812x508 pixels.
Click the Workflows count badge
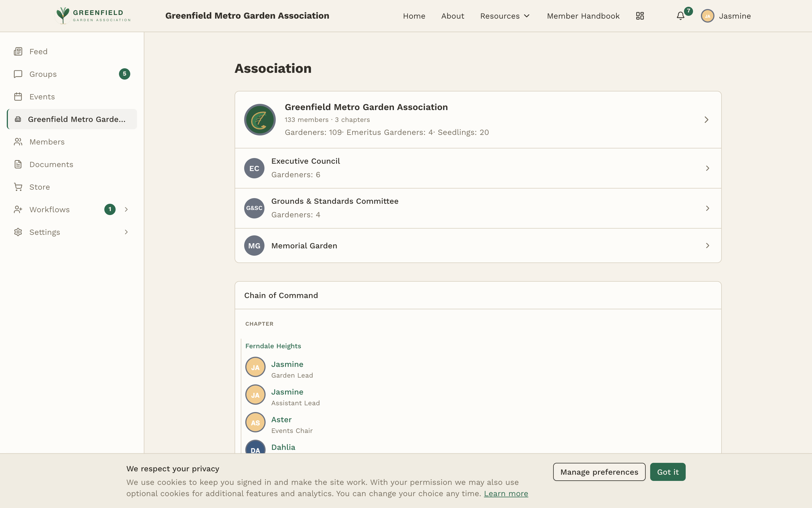pyautogui.click(x=110, y=209)
